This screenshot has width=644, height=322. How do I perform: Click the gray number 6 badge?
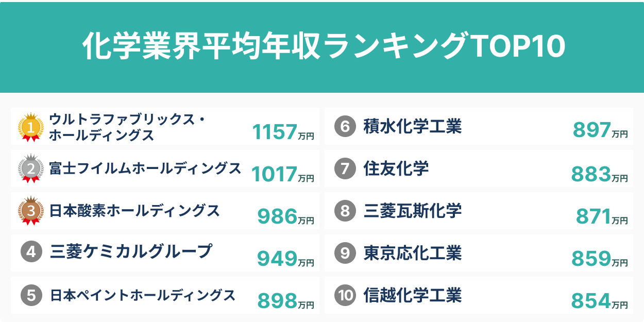(x=345, y=127)
